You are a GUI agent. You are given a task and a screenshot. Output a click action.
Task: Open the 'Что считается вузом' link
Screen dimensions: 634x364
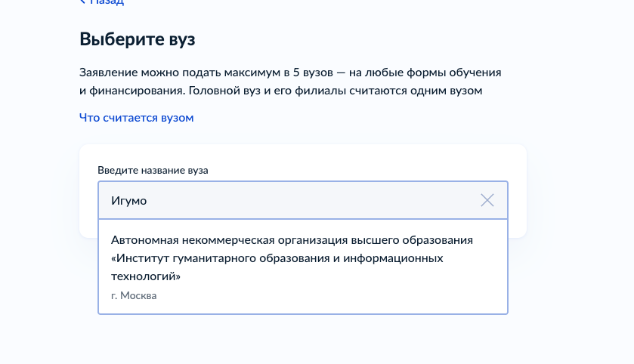(x=136, y=118)
